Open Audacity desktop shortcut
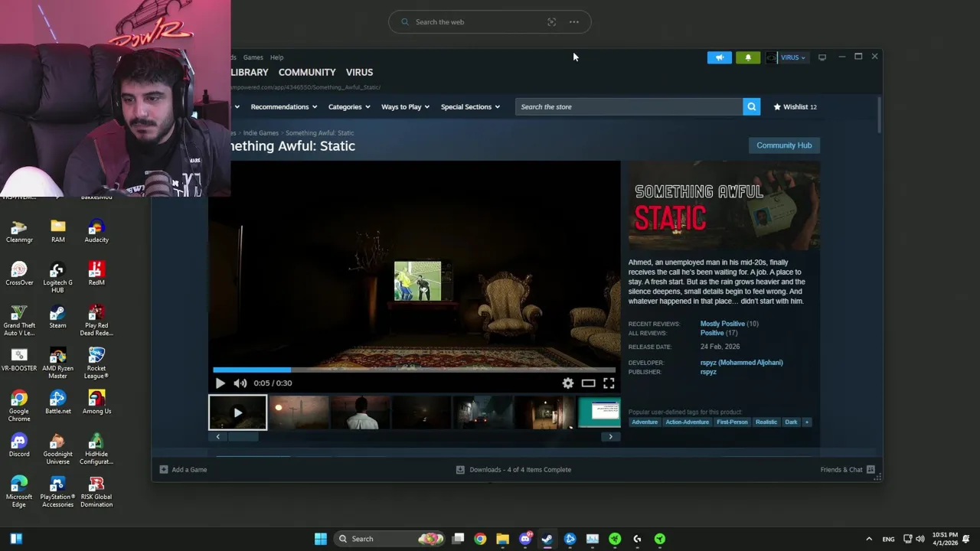The width and height of the screenshot is (980, 551). click(96, 231)
